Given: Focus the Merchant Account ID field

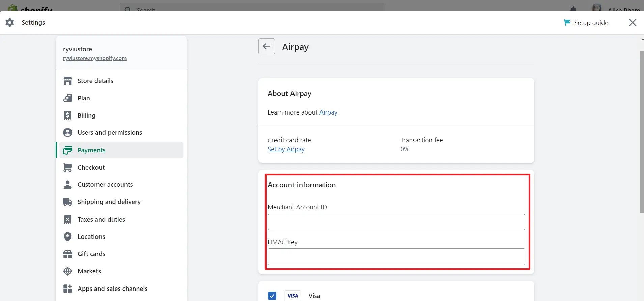Looking at the screenshot, I should [396, 222].
